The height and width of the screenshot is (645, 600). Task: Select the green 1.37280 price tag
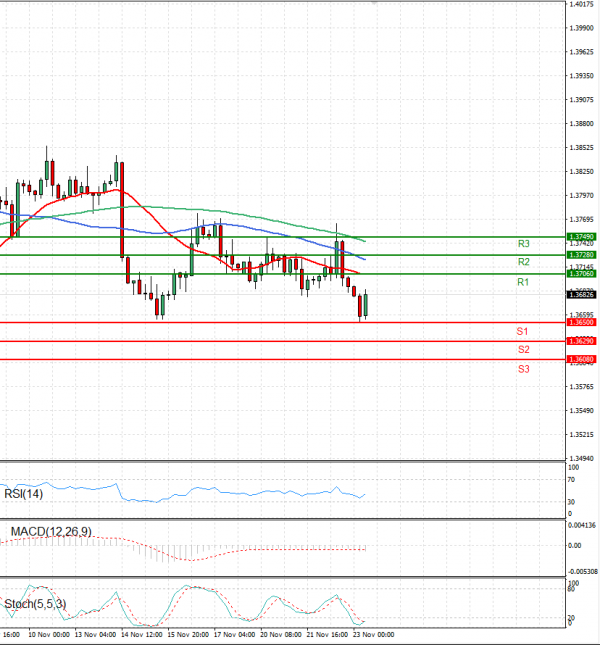coord(581,255)
